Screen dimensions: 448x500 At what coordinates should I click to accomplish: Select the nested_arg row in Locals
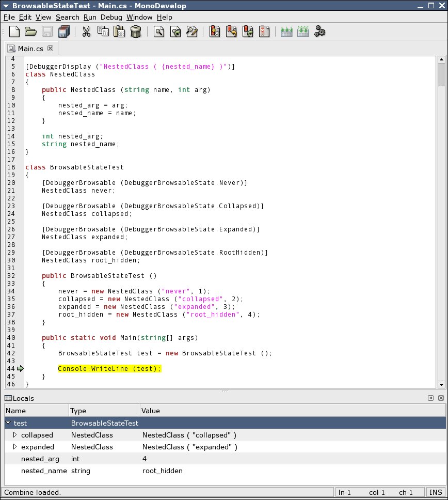[225, 459]
